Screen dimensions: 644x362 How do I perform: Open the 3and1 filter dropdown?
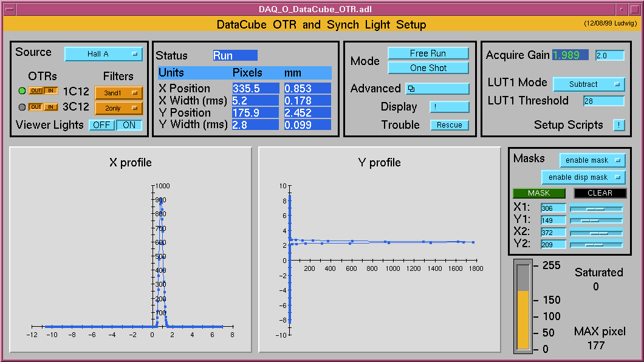pos(118,93)
